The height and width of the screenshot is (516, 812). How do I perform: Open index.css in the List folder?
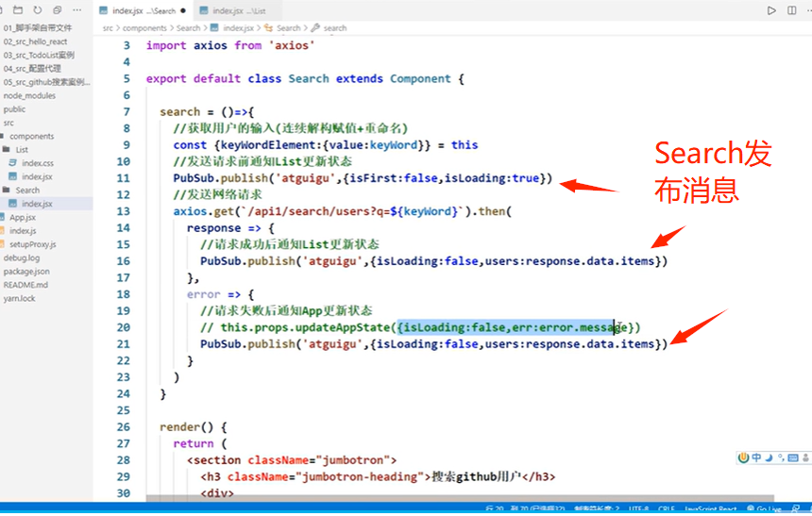(x=37, y=163)
